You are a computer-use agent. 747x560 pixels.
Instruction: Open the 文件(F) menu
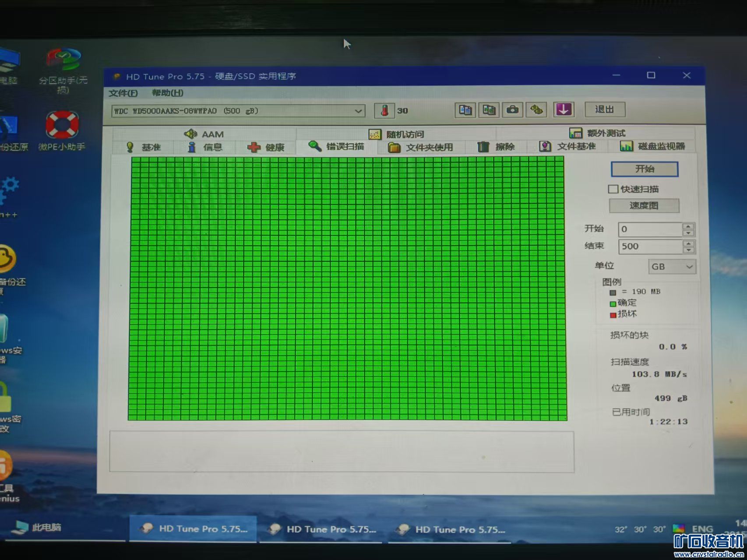[x=123, y=93]
